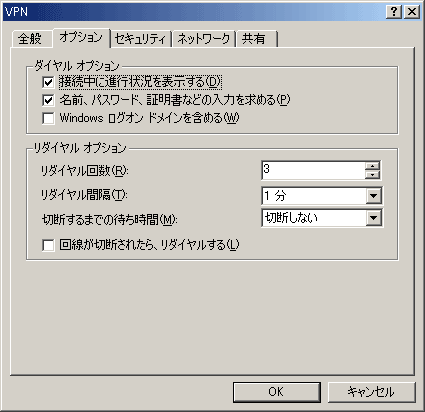425x412 pixels.
Task: Increase redial count with up arrow
Action: (x=373, y=166)
